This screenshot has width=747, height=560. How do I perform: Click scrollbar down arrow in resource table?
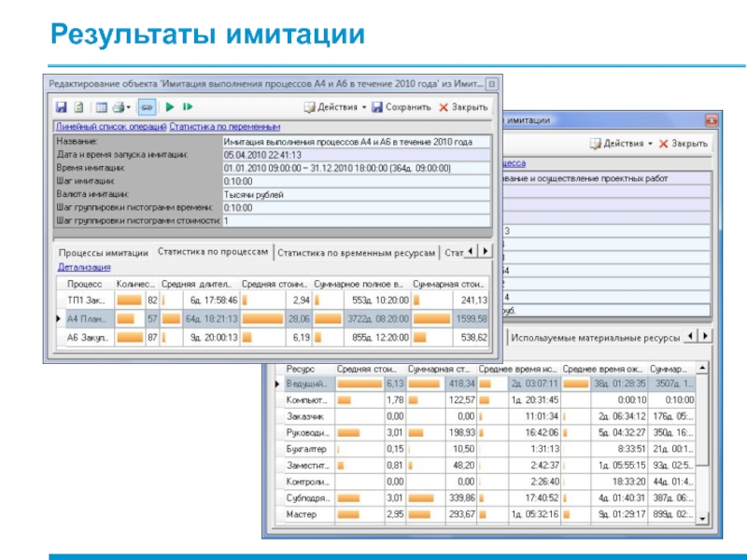702,519
